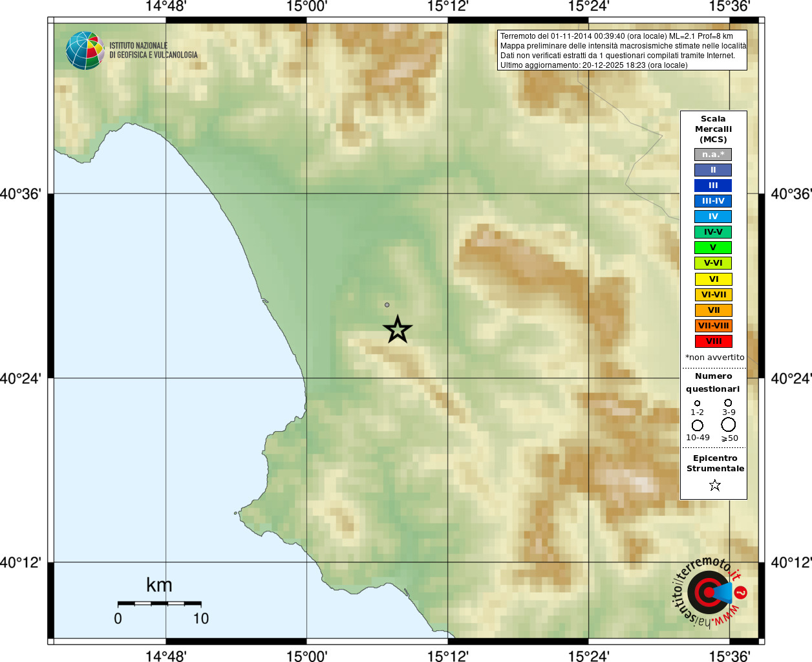Screen dimensions: 812x662
Task: Click the Istituto Nazionale di Geofisica text
Action: [x=153, y=50]
